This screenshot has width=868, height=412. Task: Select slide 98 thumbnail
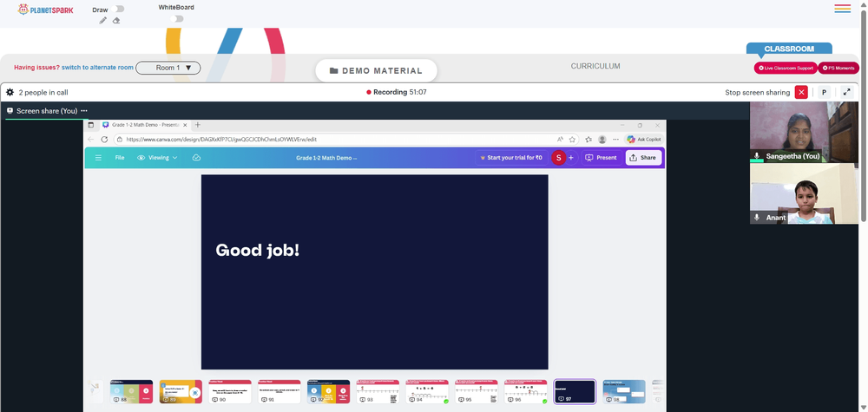(624, 391)
